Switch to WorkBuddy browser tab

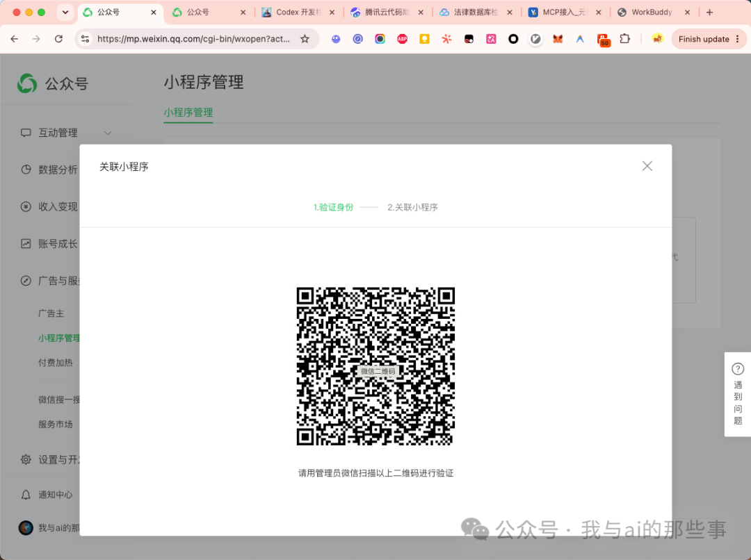tap(654, 12)
